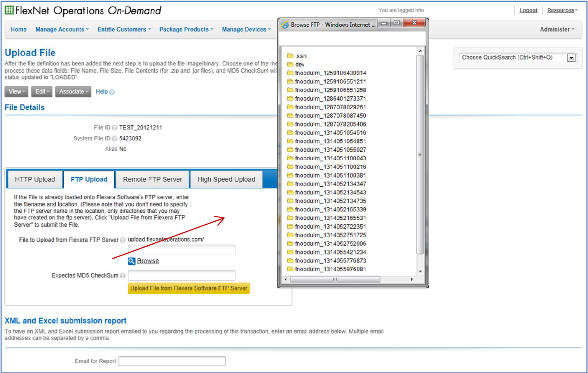Click folder icon for fnoodulm_1314052722351

click(x=290, y=226)
